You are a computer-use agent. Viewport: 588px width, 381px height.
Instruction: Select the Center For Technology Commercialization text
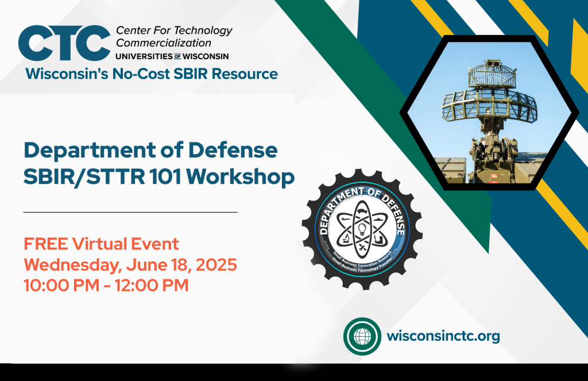(x=173, y=36)
